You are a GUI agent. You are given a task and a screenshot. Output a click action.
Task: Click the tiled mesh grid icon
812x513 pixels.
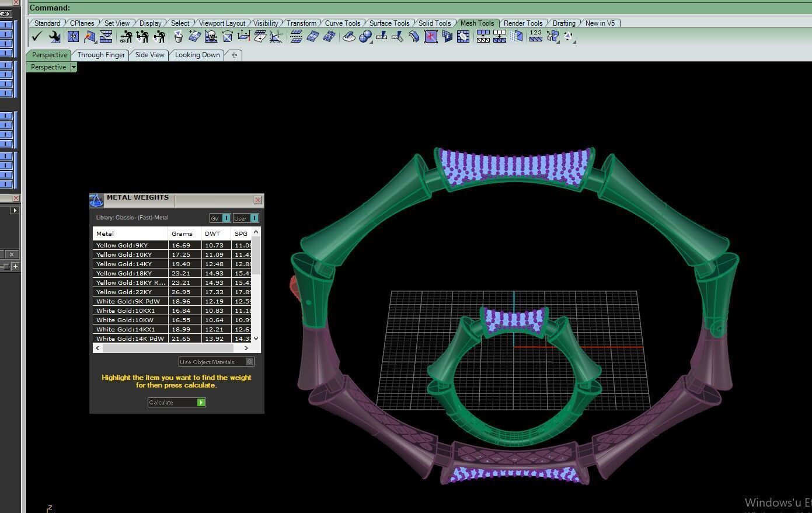click(x=106, y=37)
